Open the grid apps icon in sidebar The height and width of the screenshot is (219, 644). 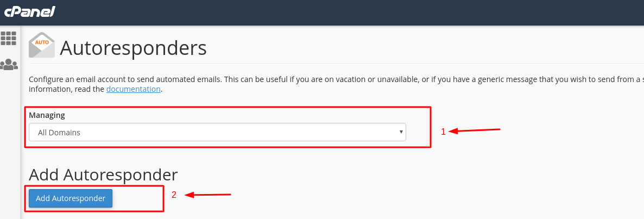pyautogui.click(x=9, y=38)
